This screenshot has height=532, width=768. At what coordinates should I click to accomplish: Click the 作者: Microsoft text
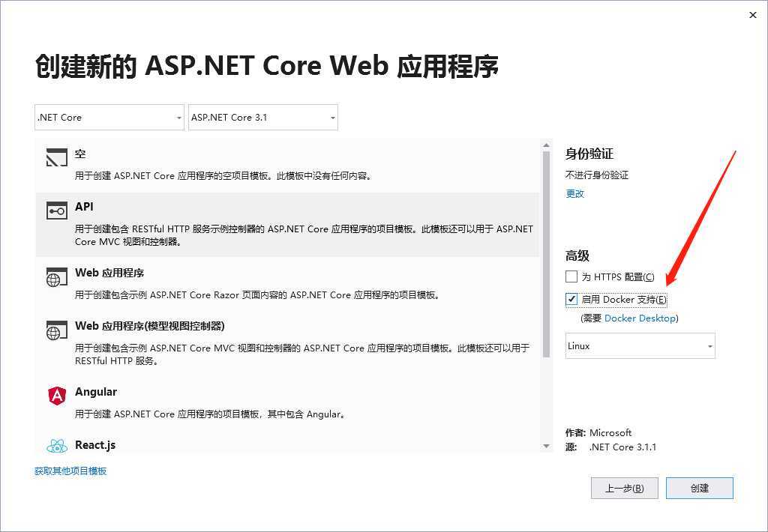tap(598, 432)
